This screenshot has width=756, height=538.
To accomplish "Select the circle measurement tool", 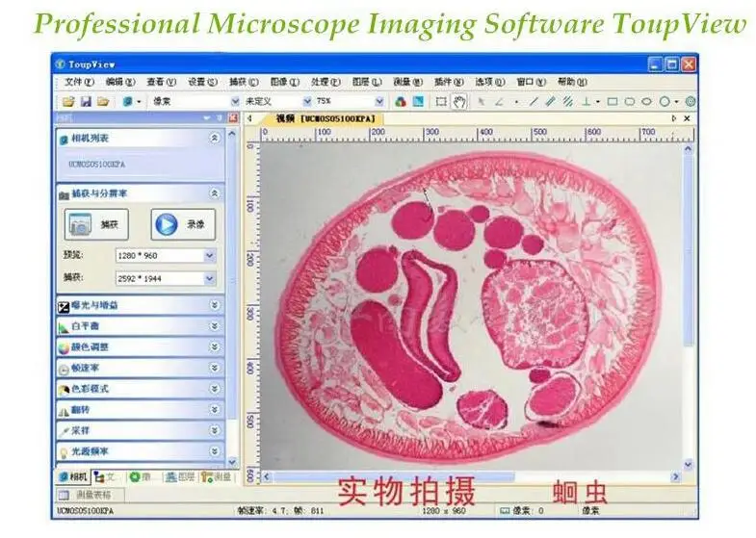I will (665, 102).
